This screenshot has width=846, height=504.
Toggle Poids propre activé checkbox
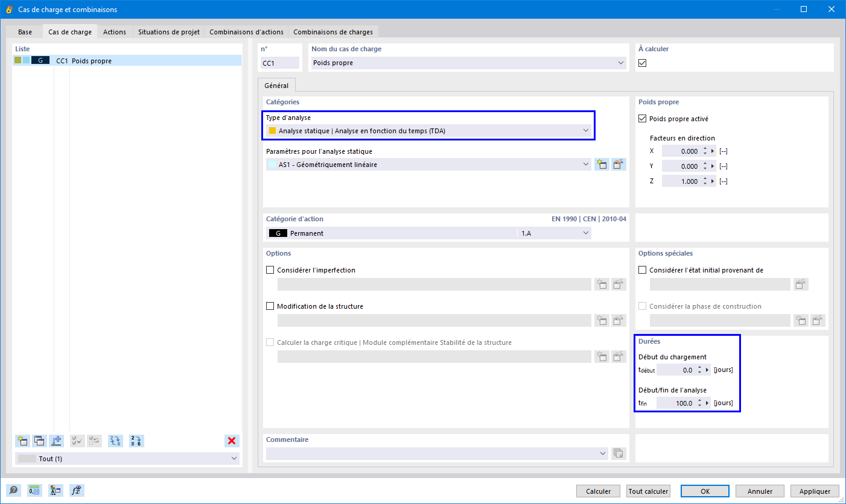643,119
